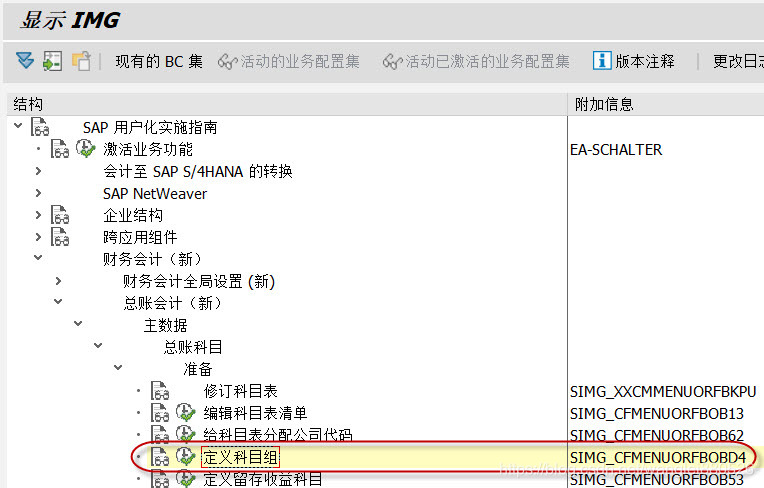Collapse the SAP 用户化实施指南 root node
This screenshot has height=488, width=764.
[x=18, y=126]
